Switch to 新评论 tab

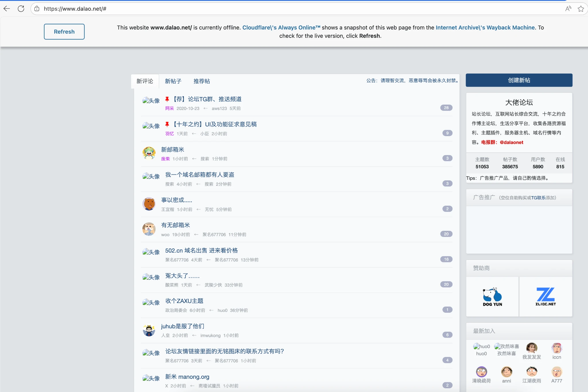point(145,81)
